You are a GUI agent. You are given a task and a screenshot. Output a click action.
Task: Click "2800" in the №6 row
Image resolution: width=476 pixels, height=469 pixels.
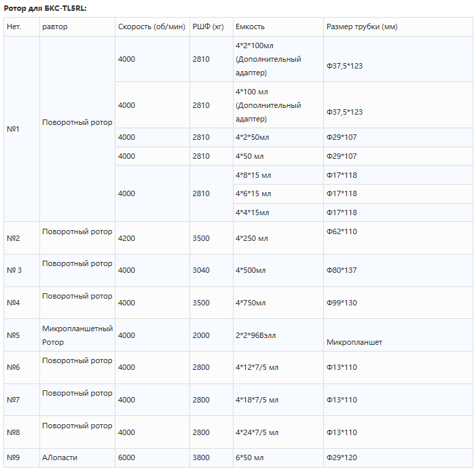[x=201, y=367]
